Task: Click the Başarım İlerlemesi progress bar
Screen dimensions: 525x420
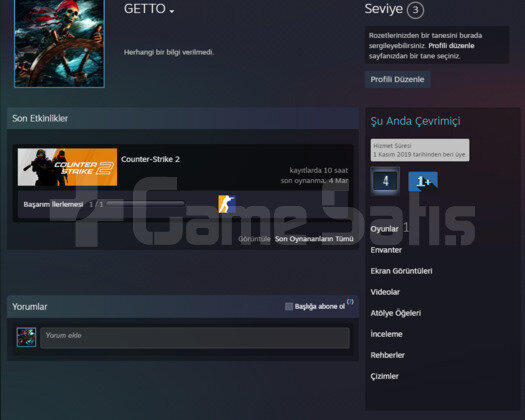Action: pos(145,203)
